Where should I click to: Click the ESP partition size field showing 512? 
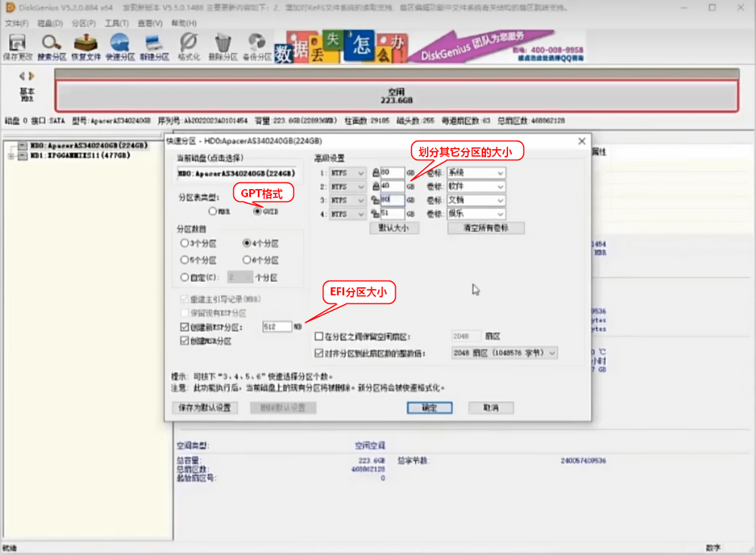276,327
